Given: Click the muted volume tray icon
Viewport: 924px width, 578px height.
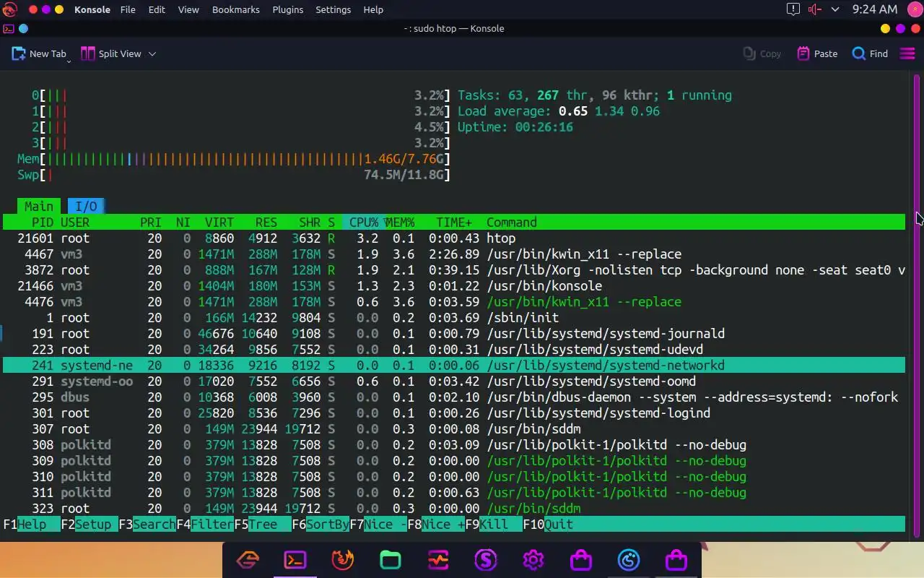Looking at the screenshot, I should [814, 9].
